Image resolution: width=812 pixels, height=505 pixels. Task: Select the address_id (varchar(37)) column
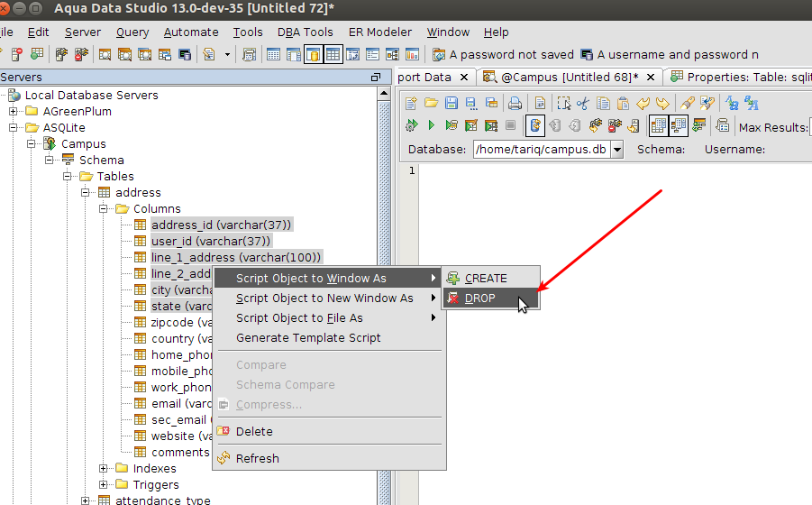coord(221,225)
